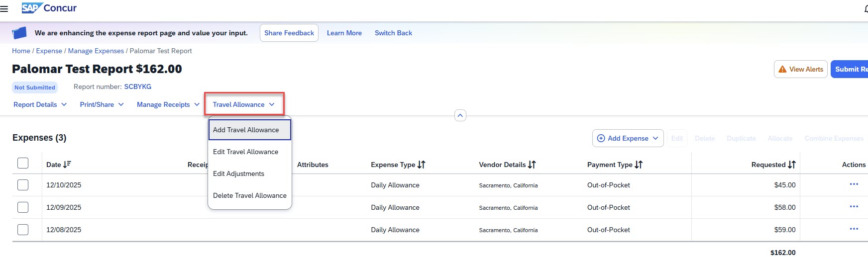Click the Share Feedback button
Image resolution: width=868 pixels, height=257 pixels.
289,33
